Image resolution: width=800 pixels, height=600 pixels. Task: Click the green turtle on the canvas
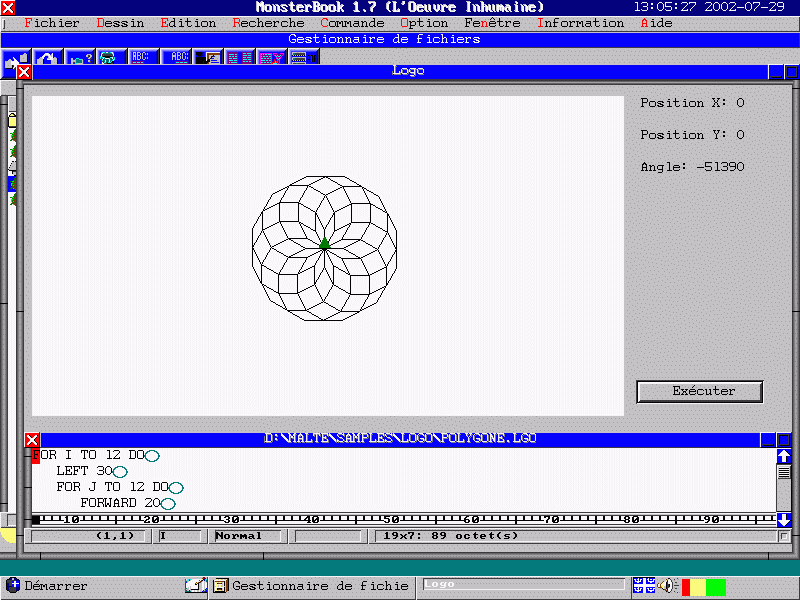point(324,244)
